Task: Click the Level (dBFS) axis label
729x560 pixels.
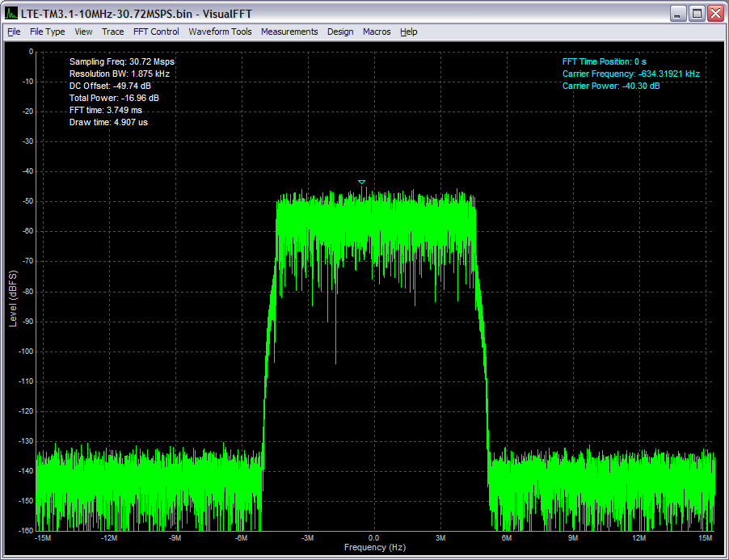Action: (13, 298)
